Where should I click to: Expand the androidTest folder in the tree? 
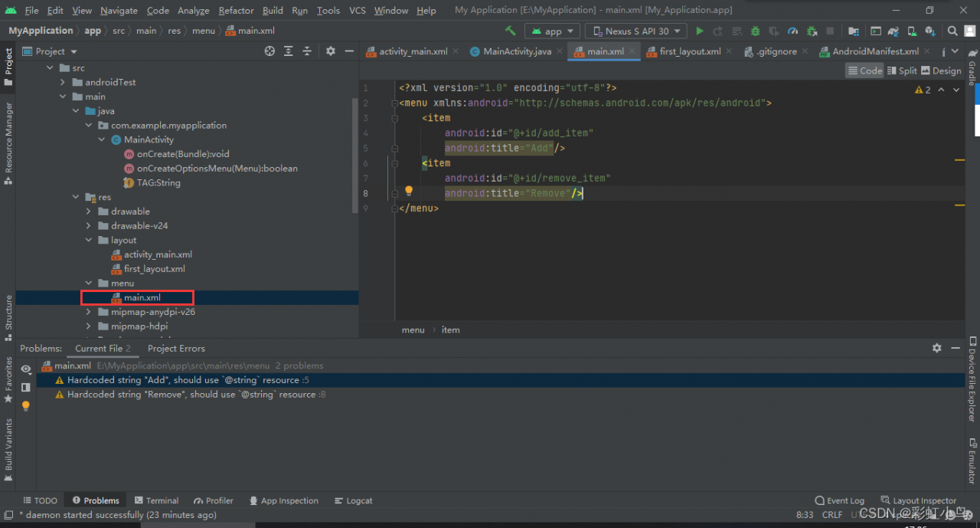(x=64, y=83)
